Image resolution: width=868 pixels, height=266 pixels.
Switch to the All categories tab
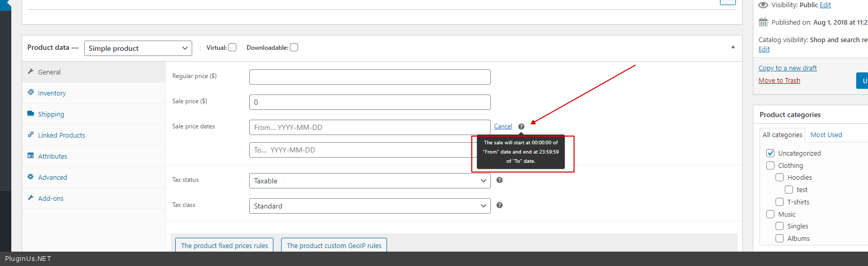pos(782,135)
